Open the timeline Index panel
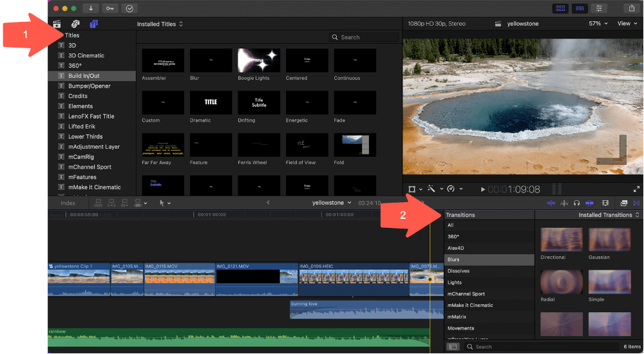This screenshot has width=644, height=354. point(68,203)
